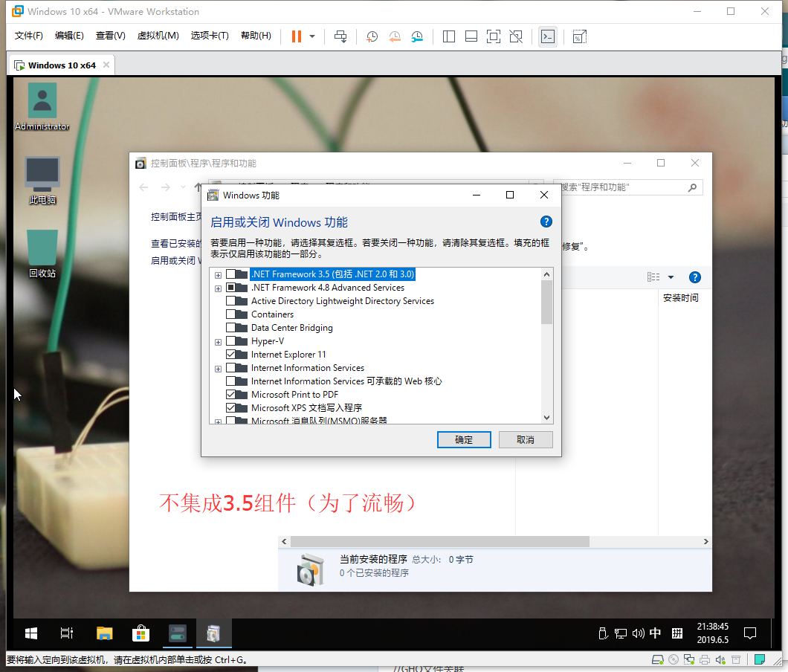Check the Internet Information Services checkbox
788x672 pixels.
pyautogui.click(x=230, y=368)
